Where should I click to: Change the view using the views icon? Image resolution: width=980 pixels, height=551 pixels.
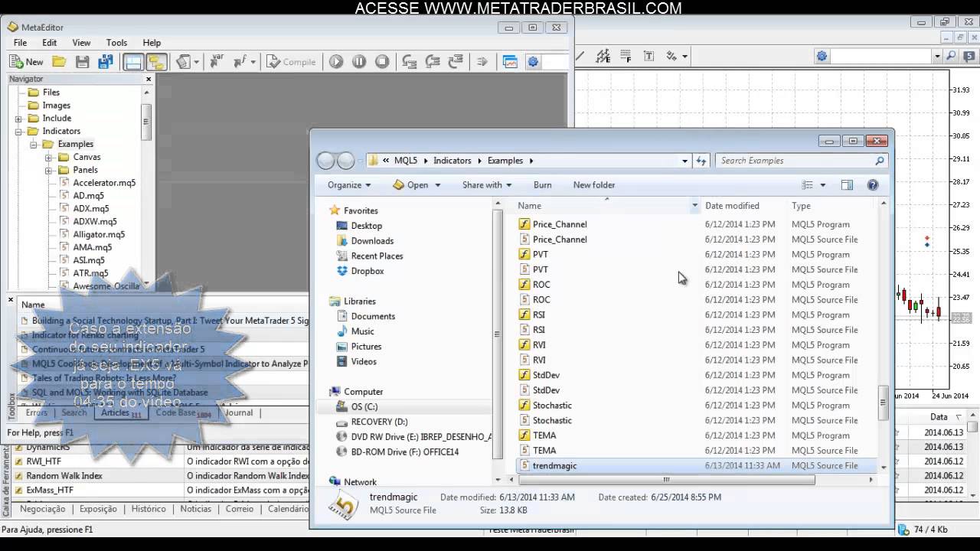pos(807,185)
